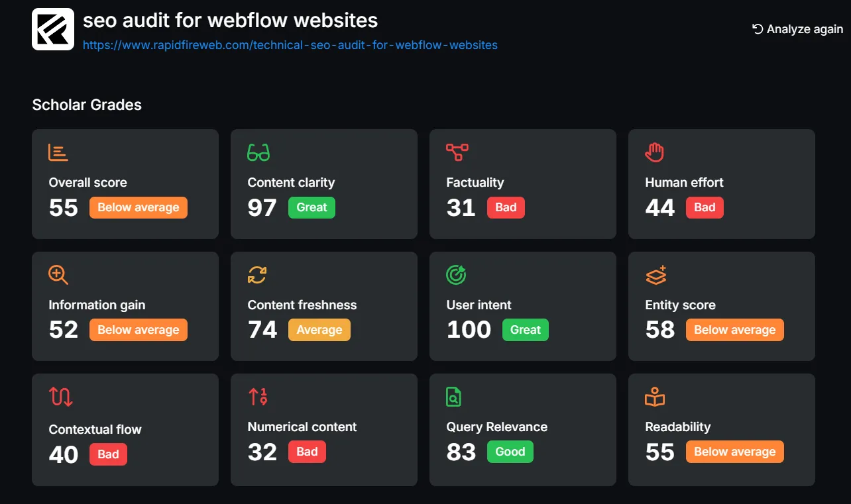
Task: Click the Analyze again refresh icon
Action: (x=756, y=28)
